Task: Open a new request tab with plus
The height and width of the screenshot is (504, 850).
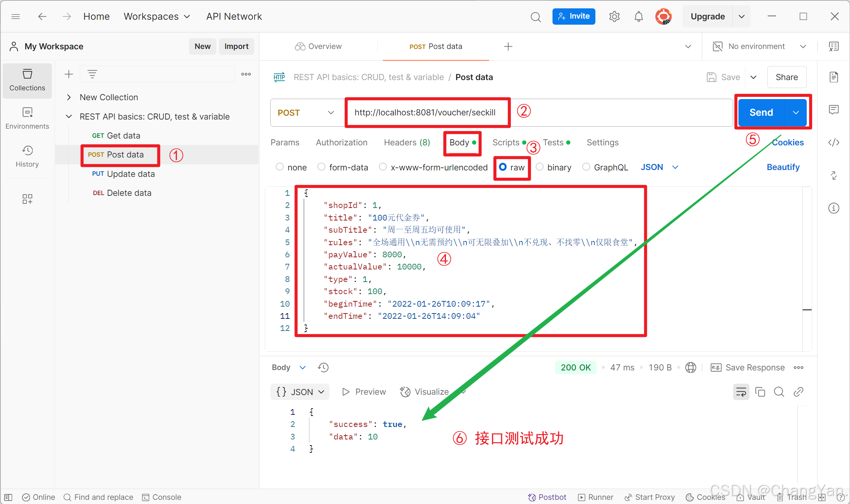Action: (508, 46)
